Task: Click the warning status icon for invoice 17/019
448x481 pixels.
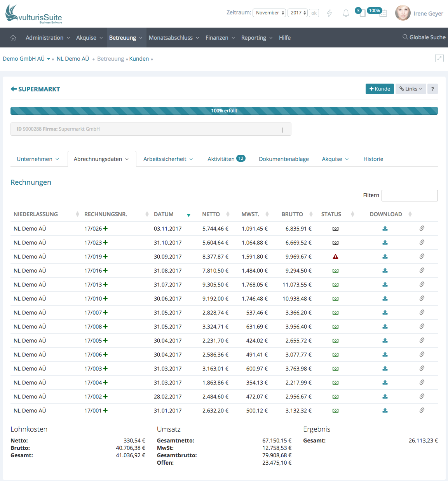Action: (335, 257)
